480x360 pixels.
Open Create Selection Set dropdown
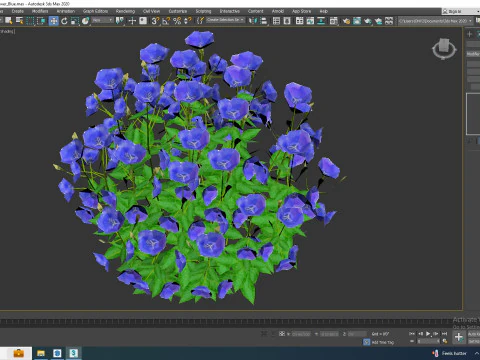226,20
